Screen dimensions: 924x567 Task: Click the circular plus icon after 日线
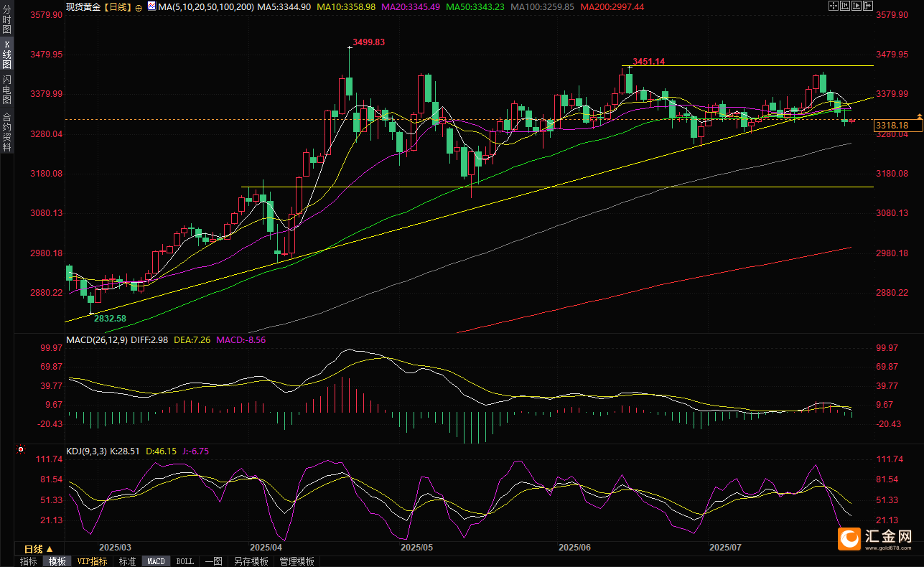click(139, 8)
